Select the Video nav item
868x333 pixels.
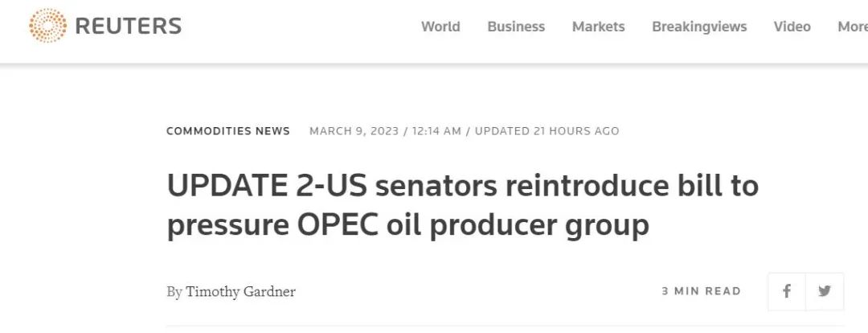click(792, 27)
